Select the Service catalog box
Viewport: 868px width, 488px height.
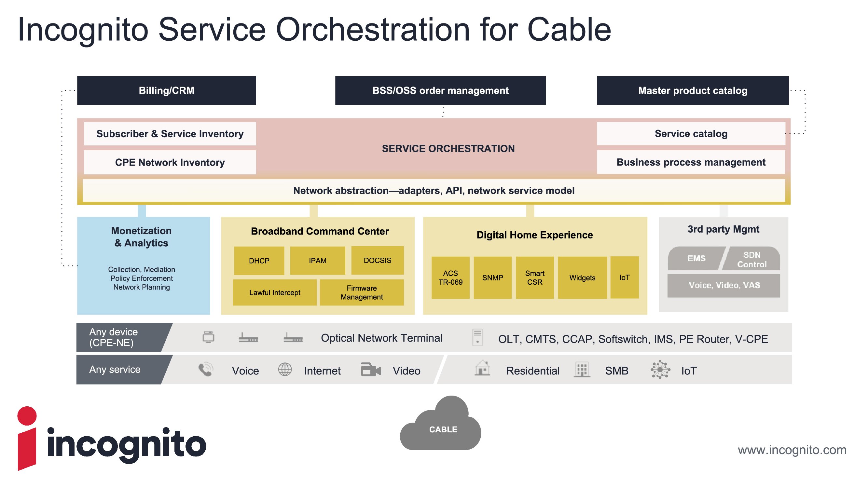pyautogui.click(x=691, y=134)
